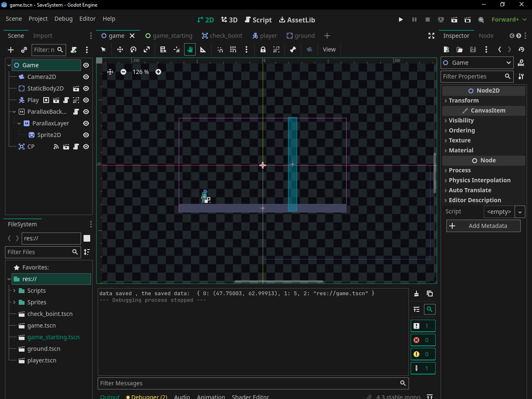Hide the Camera2D node with eye icon
The image size is (532, 399).
(86, 77)
